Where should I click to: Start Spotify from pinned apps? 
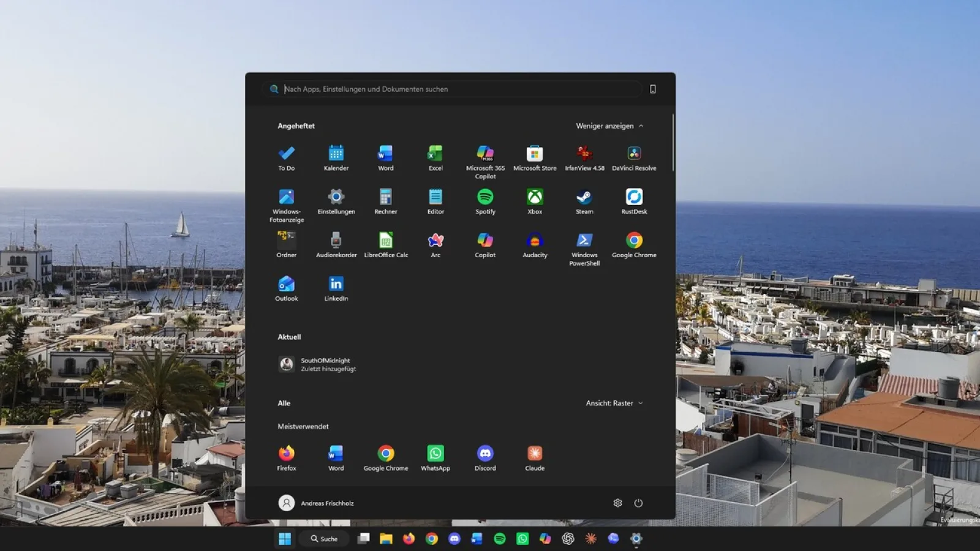485,201
